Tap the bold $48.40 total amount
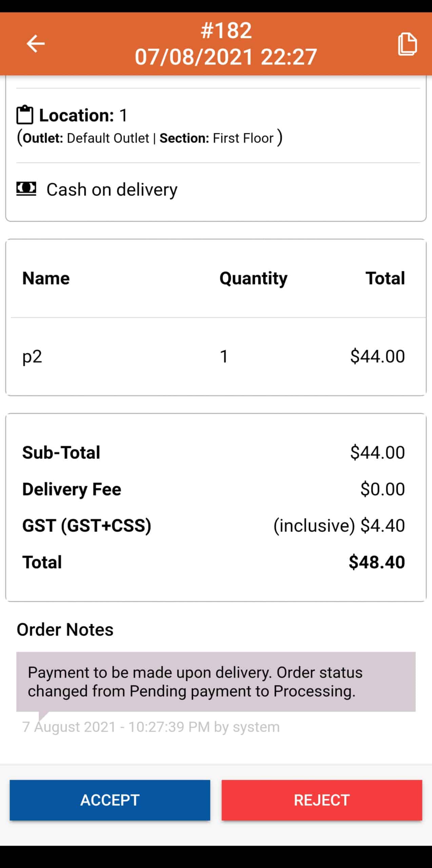Image resolution: width=432 pixels, height=868 pixels. click(377, 562)
